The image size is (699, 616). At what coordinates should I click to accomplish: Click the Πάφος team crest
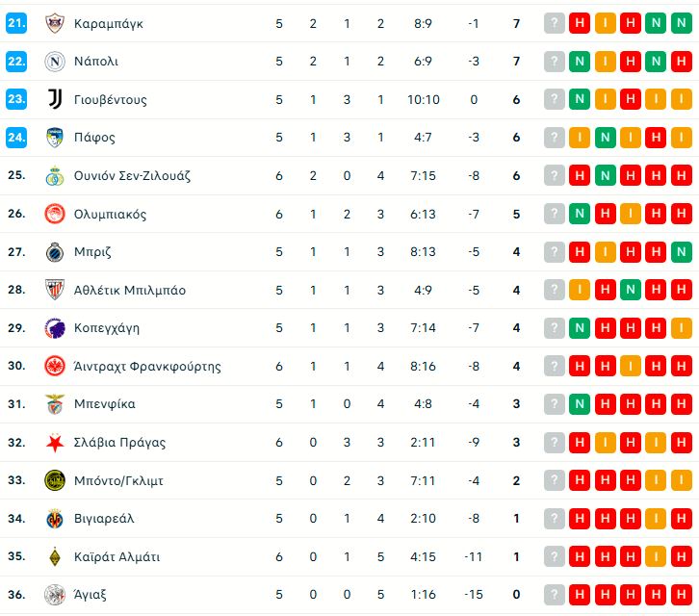tap(55, 138)
